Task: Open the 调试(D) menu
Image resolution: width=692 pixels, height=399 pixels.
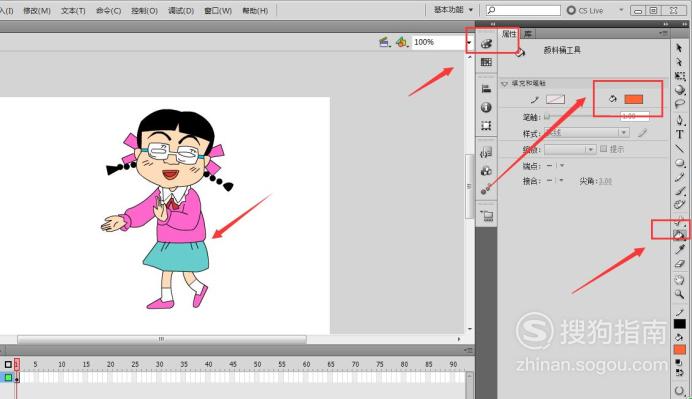Action: [181, 11]
